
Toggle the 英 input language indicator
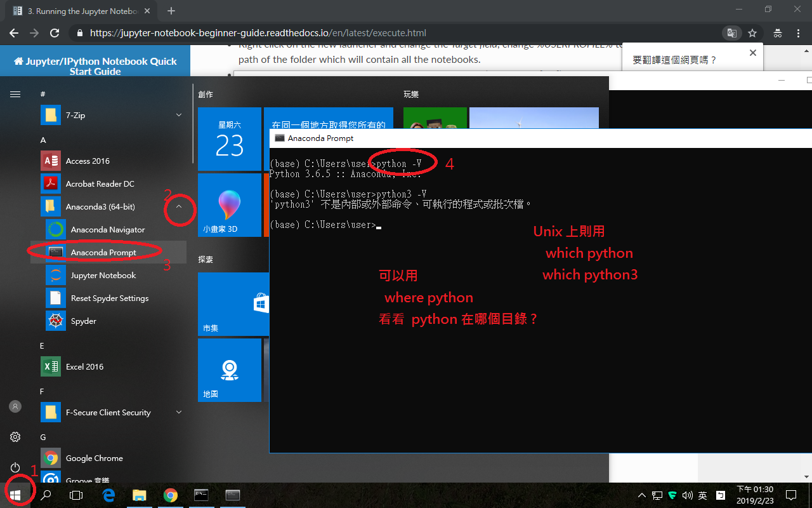[x=703, y=495]
